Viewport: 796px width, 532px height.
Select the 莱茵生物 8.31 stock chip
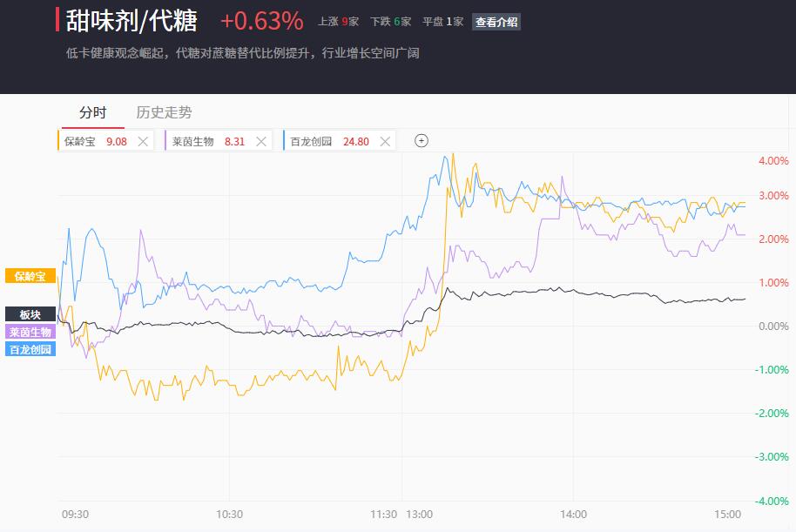208,142
